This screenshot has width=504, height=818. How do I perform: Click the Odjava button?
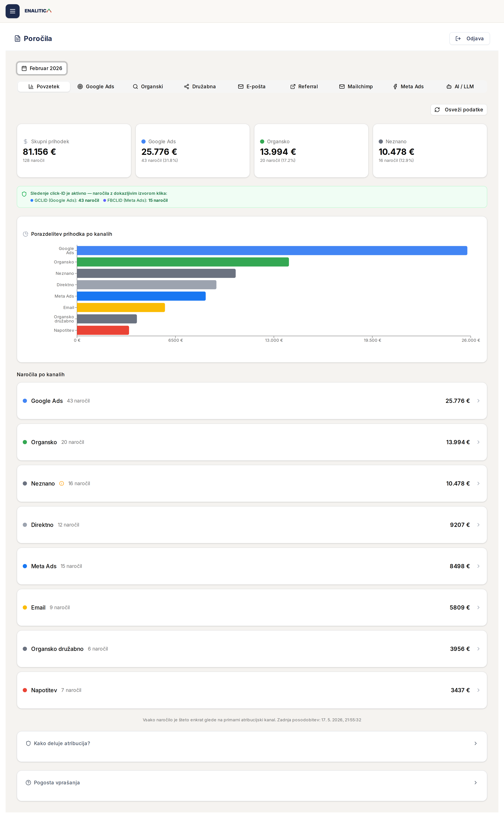(x=469, y=39)
